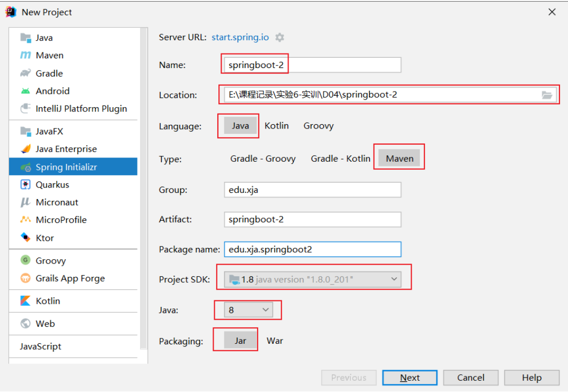
Task: Click the Micronaut mu icon
Action: pos(25,202)
